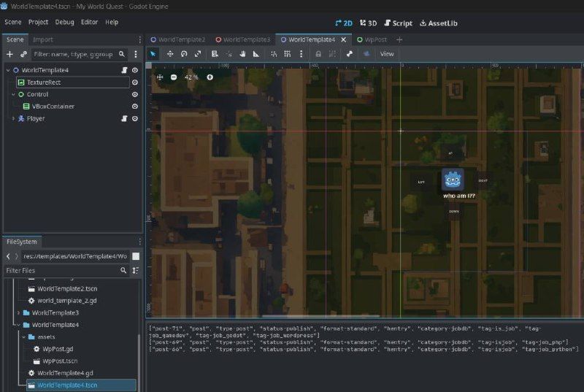
Task: Open the Debug menu
Action: click(64, 22)
